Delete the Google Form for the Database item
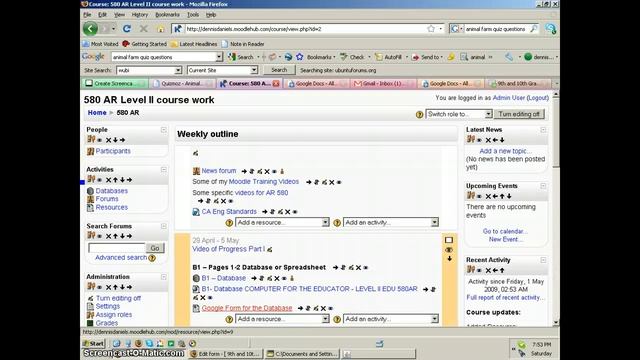The image size is (640, 360). [x=323, y=309]
